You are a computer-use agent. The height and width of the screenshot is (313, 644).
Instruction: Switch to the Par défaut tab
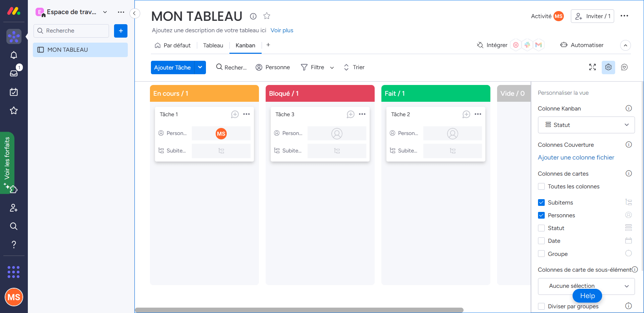[x=173, y=45]
